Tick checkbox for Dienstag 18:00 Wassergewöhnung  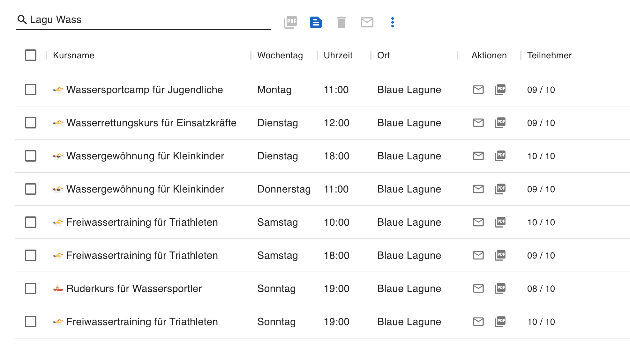(31, 156)
